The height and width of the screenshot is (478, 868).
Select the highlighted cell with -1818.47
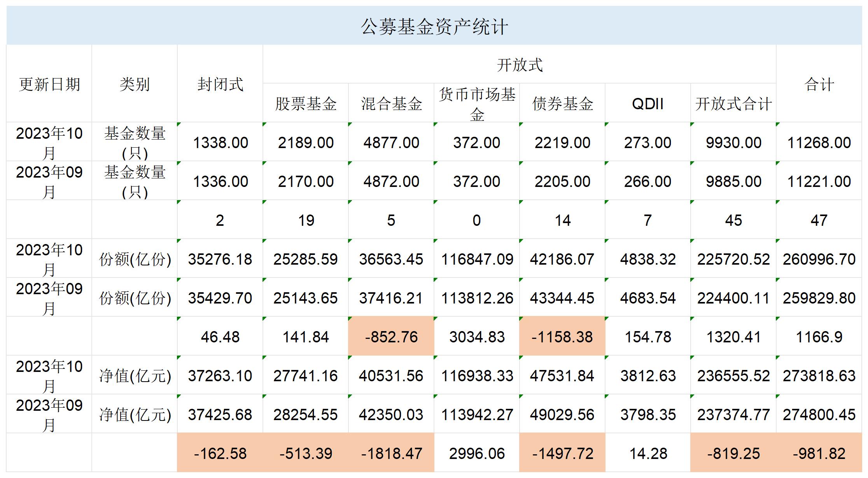pyautogui.click(x=391, y=453)
